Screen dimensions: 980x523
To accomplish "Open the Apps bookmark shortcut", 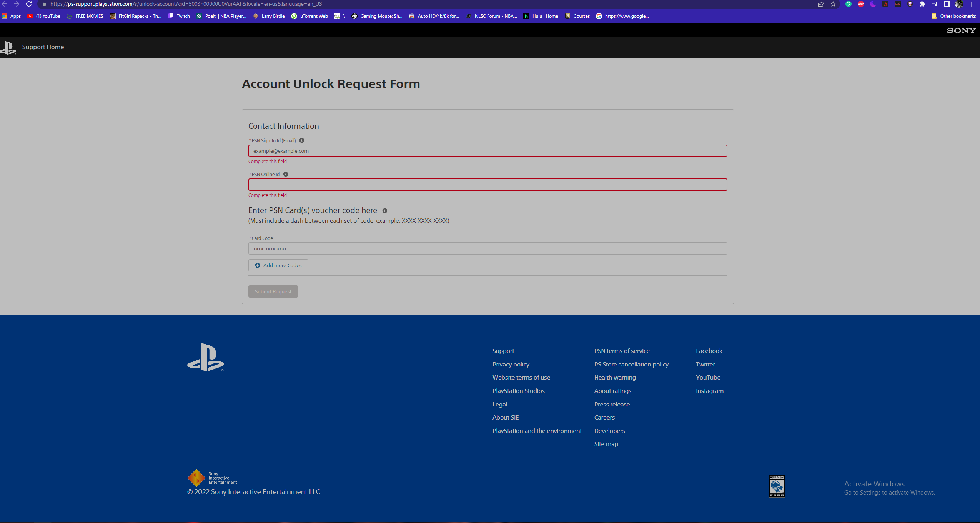I will [x=12, y=16].
